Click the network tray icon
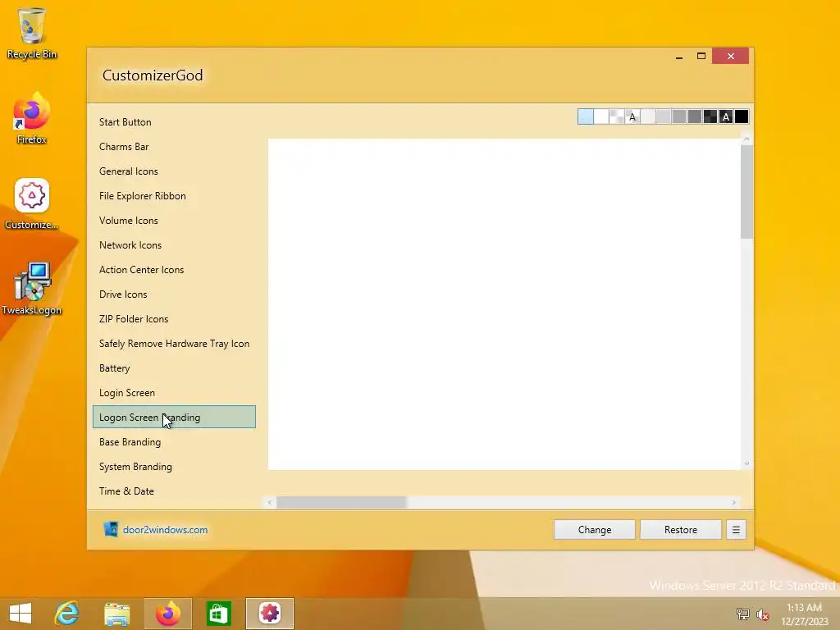The width and height of the screenshot is (840, 630). [742, 614]
